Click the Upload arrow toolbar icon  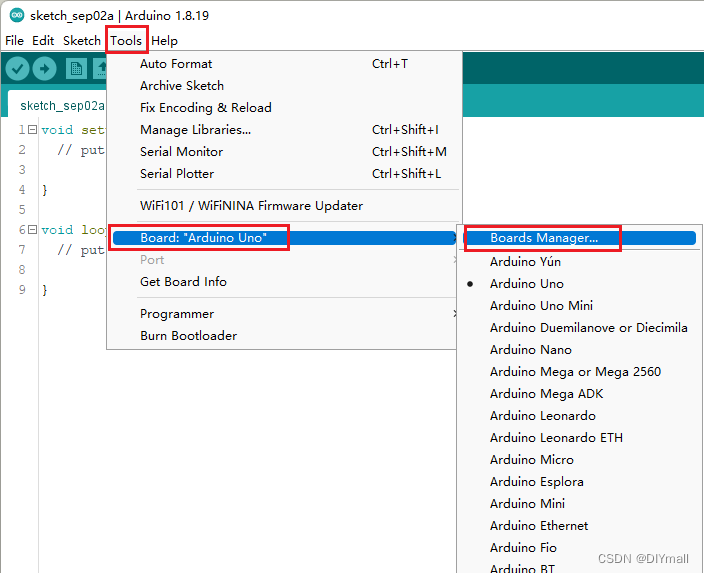click(x=44, y=69)
